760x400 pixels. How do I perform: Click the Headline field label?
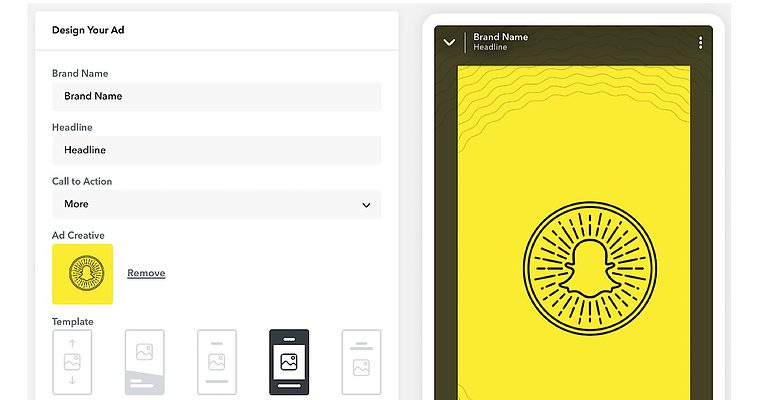click(72, 127)
